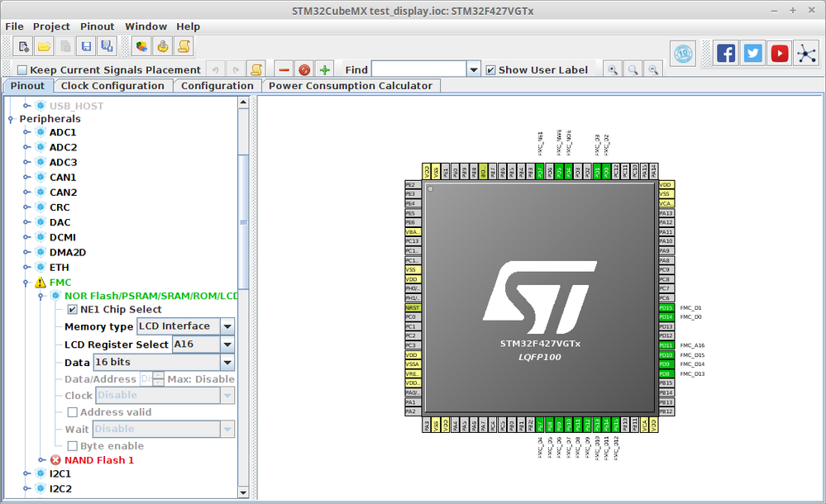Click the FMC yellow warning icon
The width and height of the screenshot is (826, 504).
point(41,283)
